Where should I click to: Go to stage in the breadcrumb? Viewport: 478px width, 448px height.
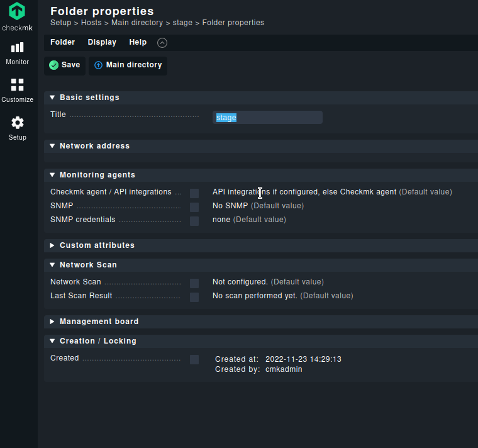(x=182, y=23)
